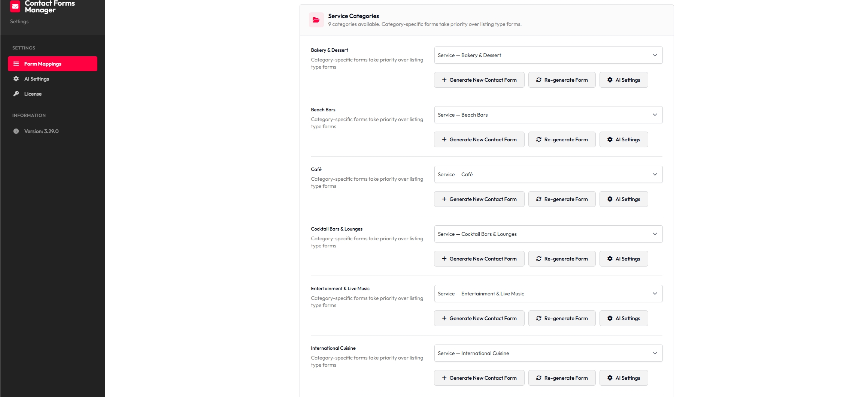
Task: Click the gear icon on Bakery & Dessert AI Settings
Action: tap(610, 79)
